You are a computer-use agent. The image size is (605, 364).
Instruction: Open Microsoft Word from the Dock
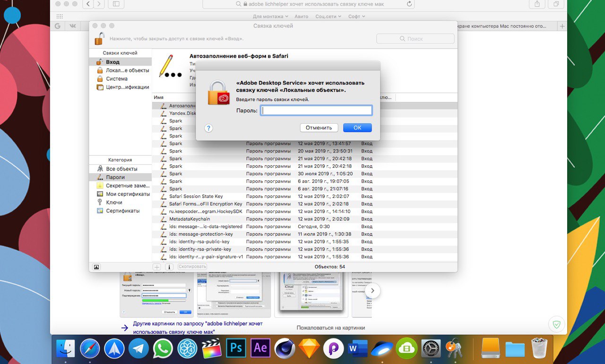pyautogui.click(x=358, y=349)
